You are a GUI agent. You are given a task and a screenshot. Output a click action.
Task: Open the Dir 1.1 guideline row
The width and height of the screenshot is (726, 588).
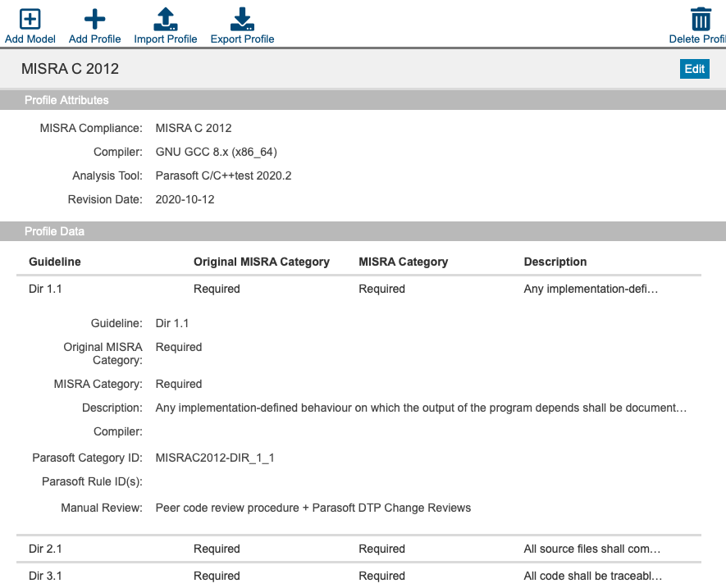pyautogui.click(x=358, y=289)
